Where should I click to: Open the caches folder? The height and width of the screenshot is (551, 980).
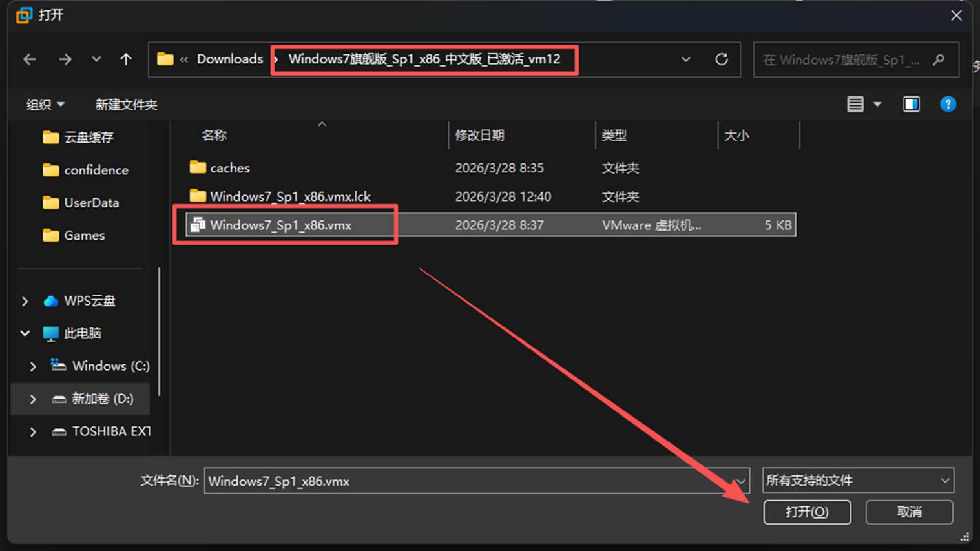point(230,167)
